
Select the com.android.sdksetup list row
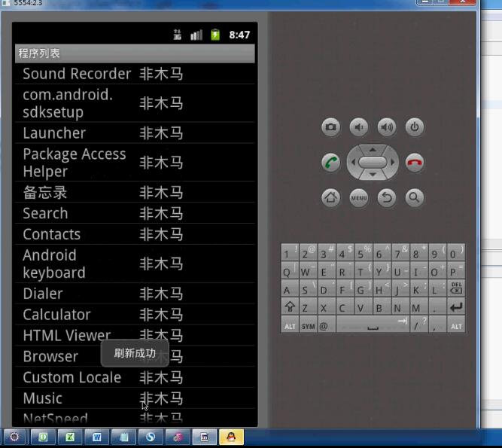click(x=135, y=103)
